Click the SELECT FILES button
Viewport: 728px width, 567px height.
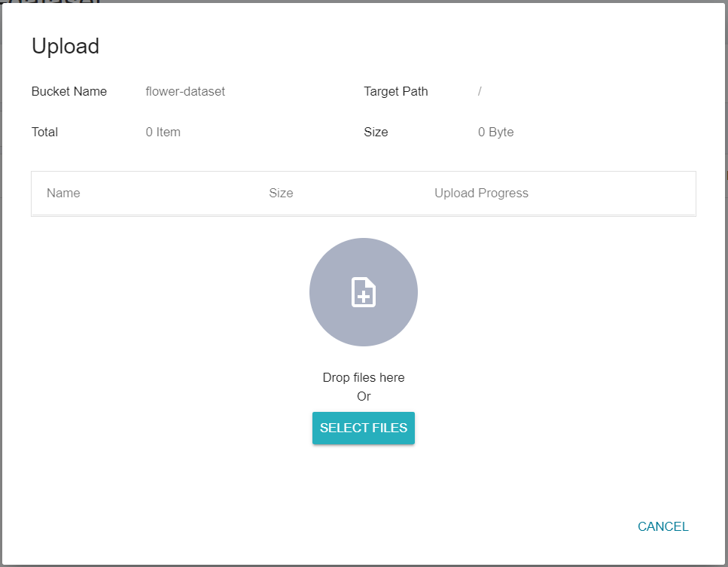(x=363, y=428)
